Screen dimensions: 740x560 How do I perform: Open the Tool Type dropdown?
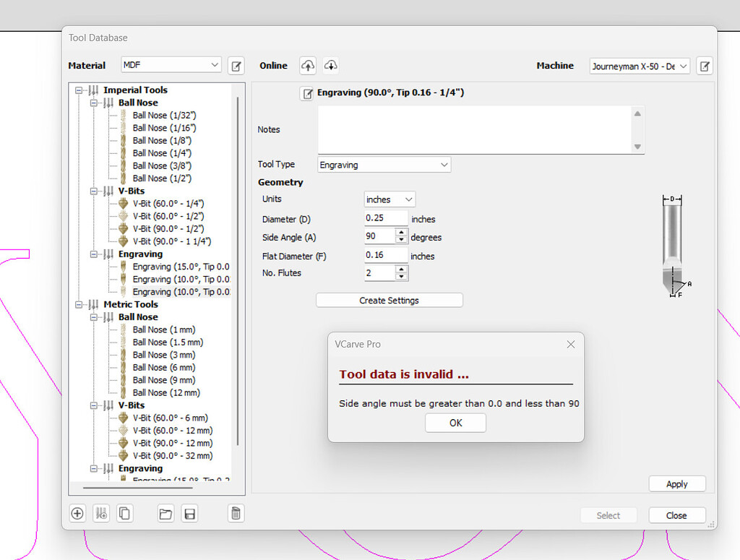(x=383, y=164)
